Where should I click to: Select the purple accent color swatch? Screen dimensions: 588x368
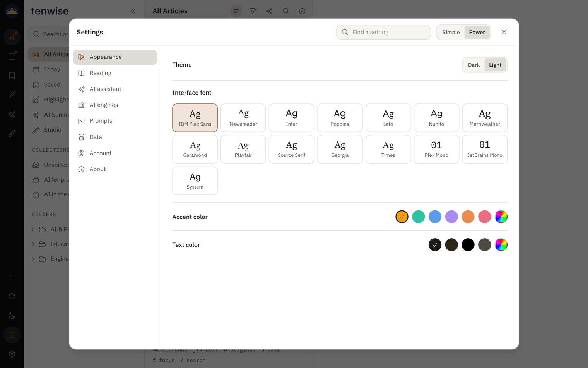pos(451,217)
